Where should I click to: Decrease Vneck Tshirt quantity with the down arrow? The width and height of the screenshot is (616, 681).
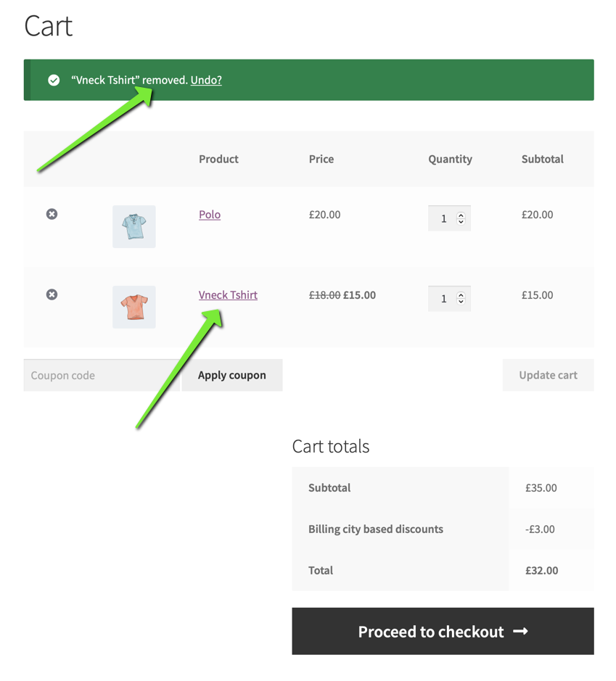tap(461, 302)
